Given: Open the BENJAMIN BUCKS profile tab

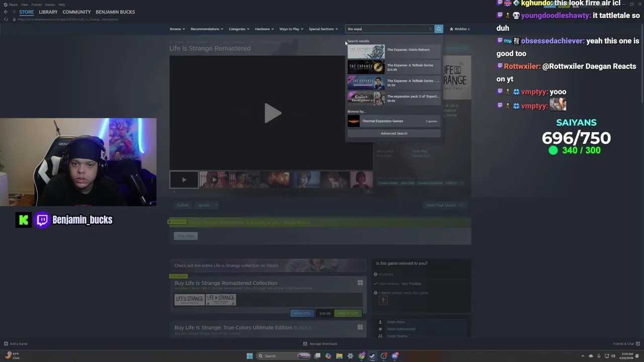Looking at the screenshot, I should pos(115,12).
